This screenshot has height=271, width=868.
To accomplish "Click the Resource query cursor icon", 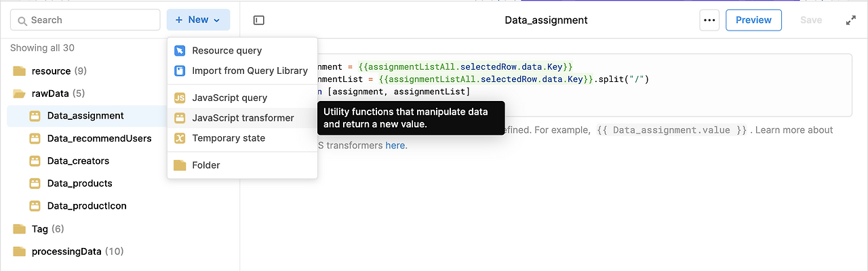I will (x=180, y=51).
